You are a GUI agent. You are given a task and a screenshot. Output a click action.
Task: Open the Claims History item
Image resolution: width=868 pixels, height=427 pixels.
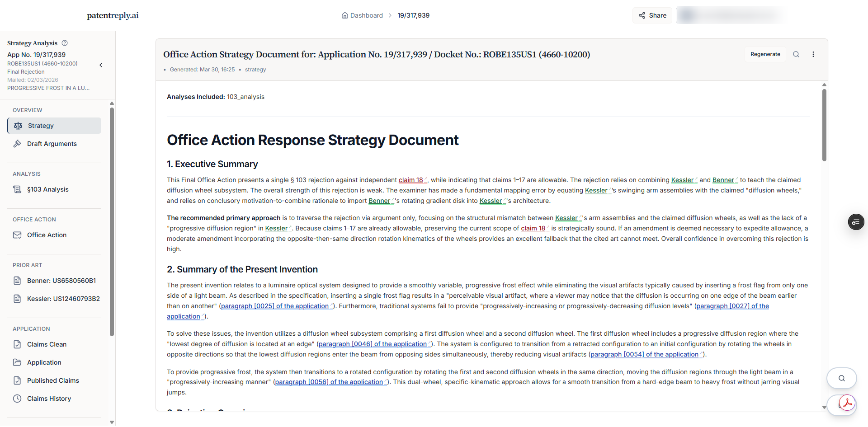(x=49, y=399)
